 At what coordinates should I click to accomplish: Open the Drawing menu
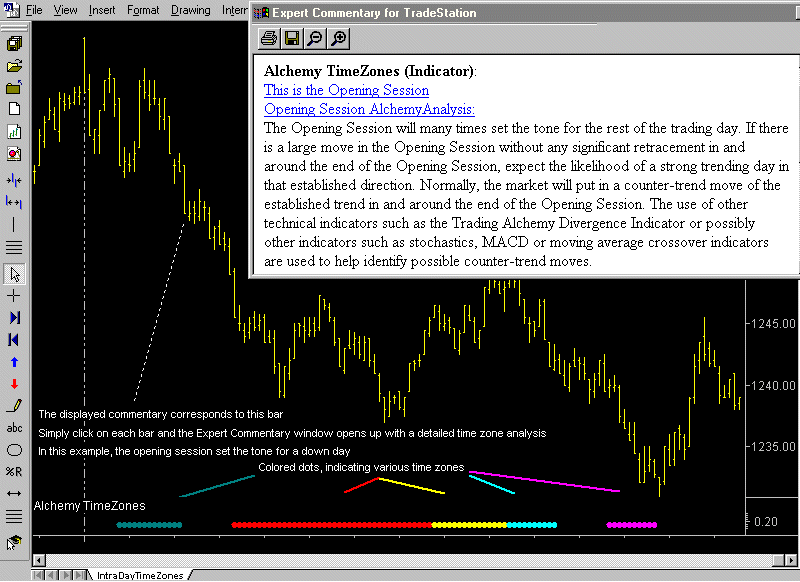190,10
